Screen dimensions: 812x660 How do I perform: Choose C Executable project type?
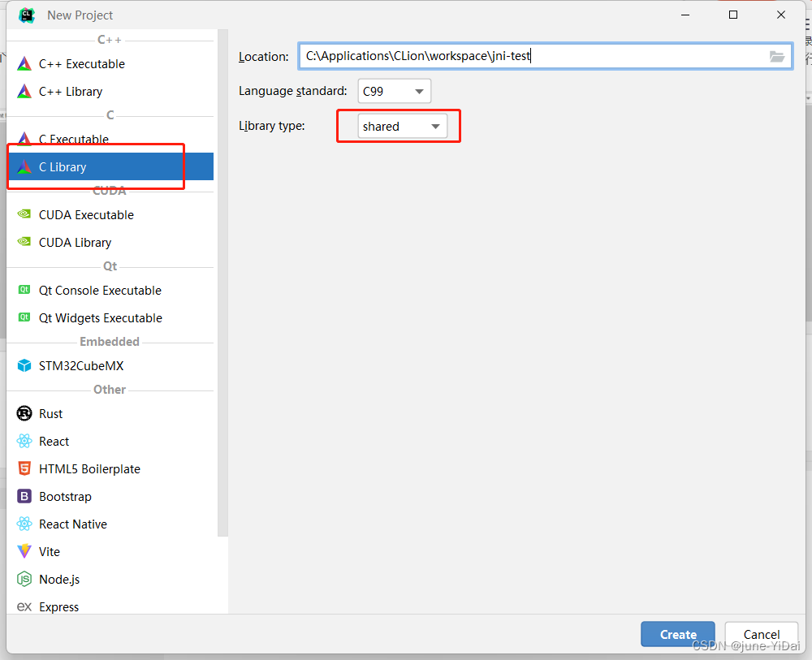tap(110, 139)
